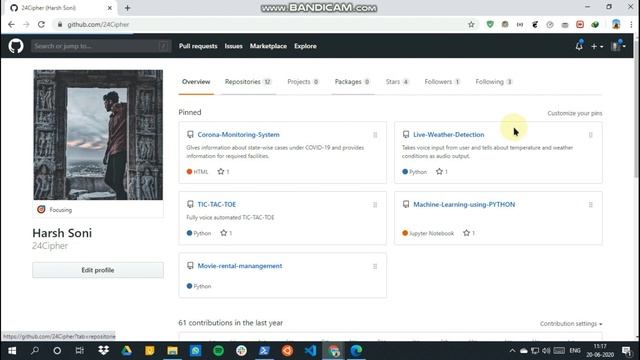The width and height of the screenshot is (640, 360).
Task: Open the notifications bell
Action: click(579, 46)
